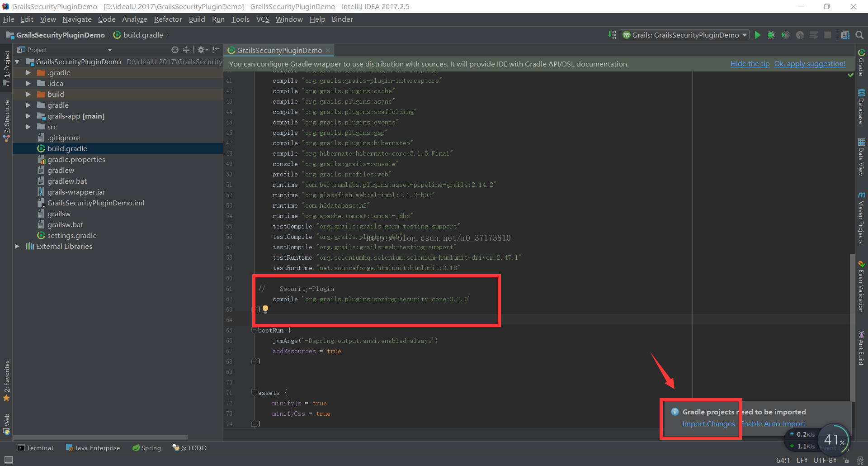Run with coverage icon in toolbar
The image size is (868, 466).
pos(786,35)
